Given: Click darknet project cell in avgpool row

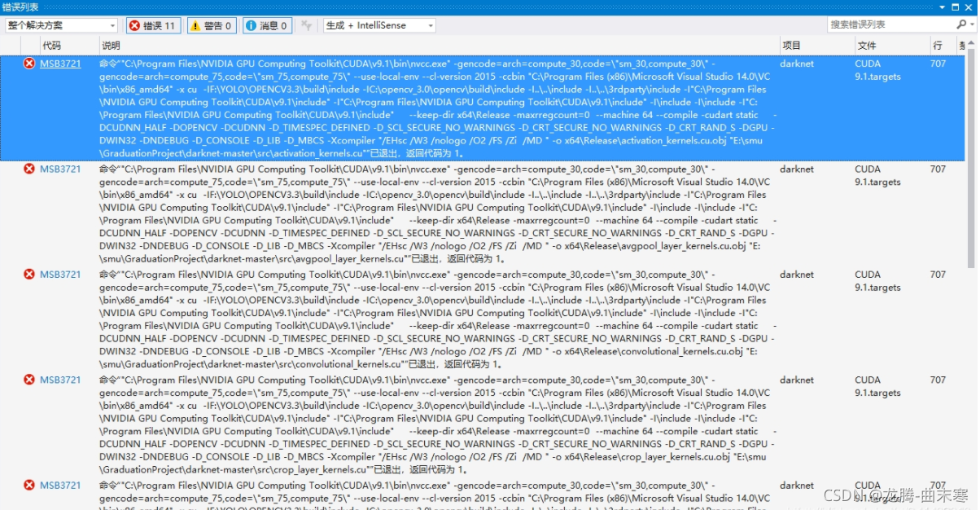Looking at the screenshot, I should tap(796, 169).
